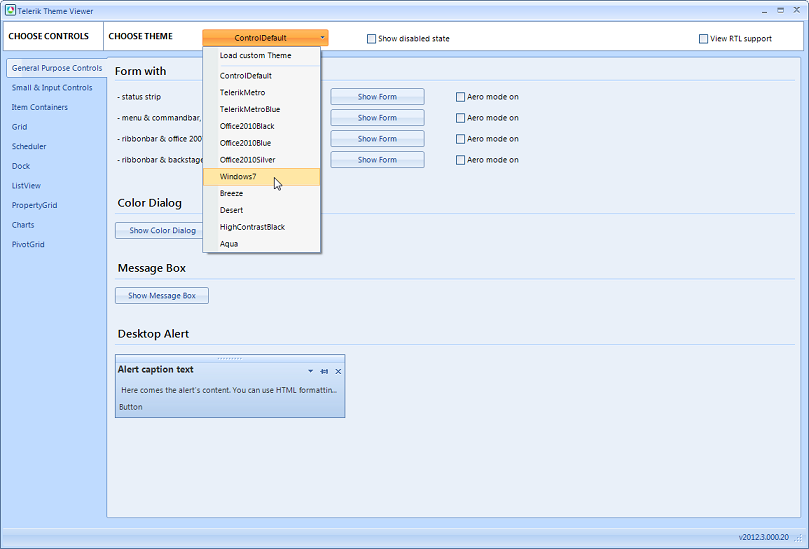
Task: Choose Breeze theme
Action: tap(262, 193)
